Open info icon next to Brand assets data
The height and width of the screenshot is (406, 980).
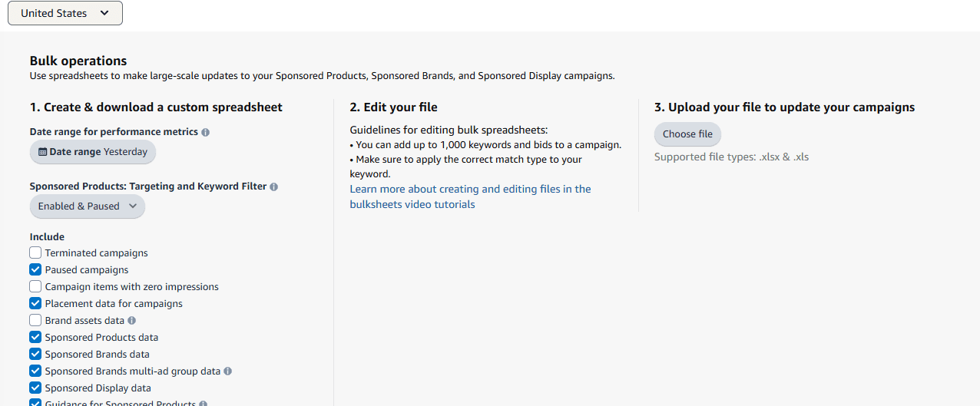[x=131, y=321]
